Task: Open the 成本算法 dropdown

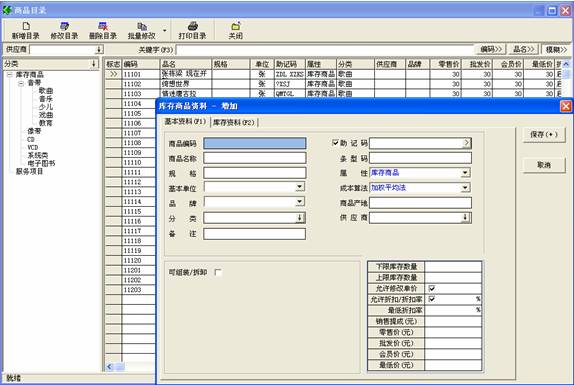Action: click(x=465, y=188)
